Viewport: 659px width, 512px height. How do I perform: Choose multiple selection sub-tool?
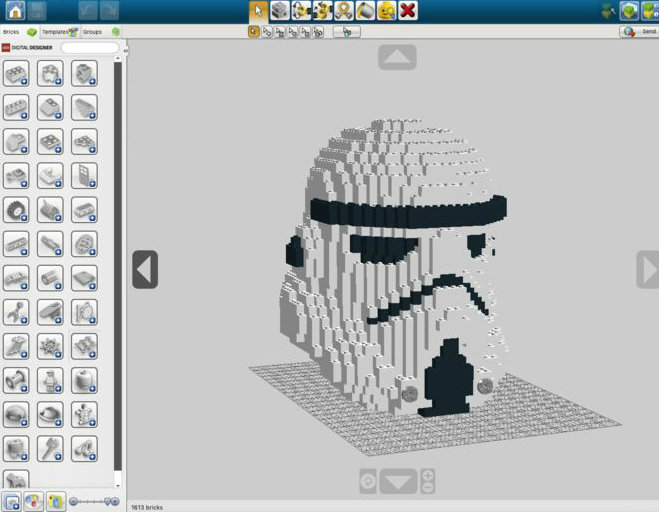click(x=267, y=32)
